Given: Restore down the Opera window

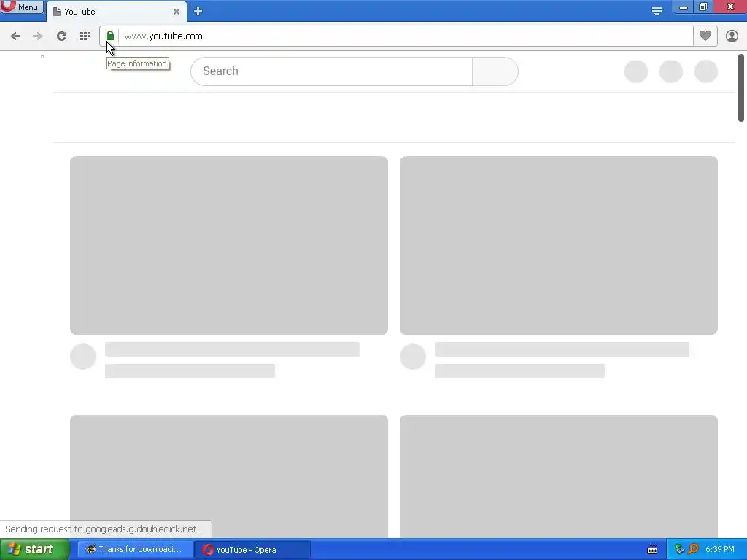Looking at the screenshot, I should pyautogui.click(x=703, y=7).
